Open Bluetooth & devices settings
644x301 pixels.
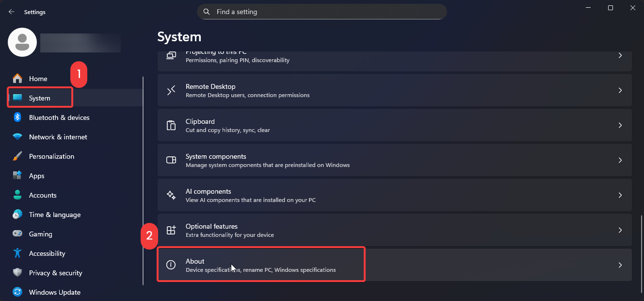75,117
